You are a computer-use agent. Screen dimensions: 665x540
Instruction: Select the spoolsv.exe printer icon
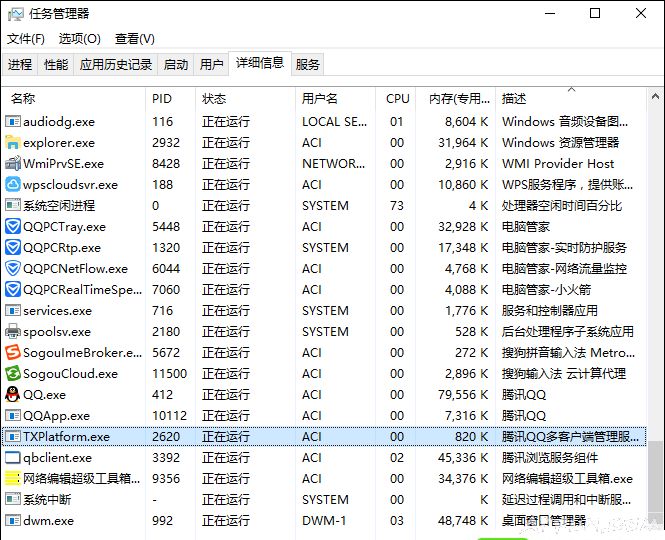click(x=13, y=331)
